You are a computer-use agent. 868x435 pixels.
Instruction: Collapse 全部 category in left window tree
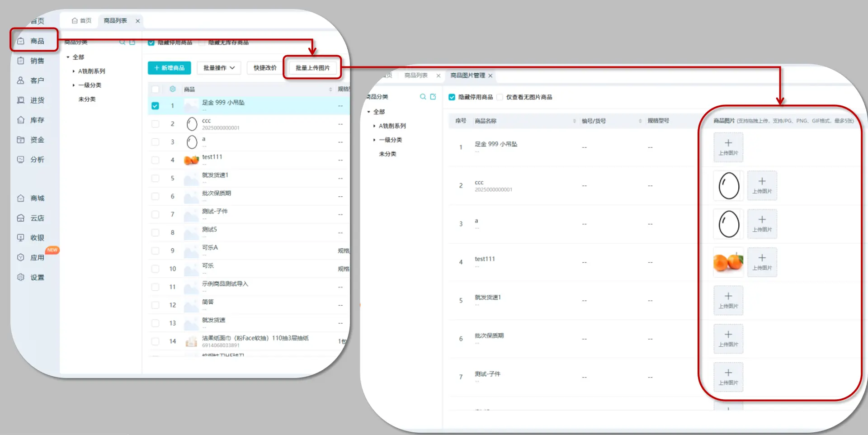(x=68, y=57)
